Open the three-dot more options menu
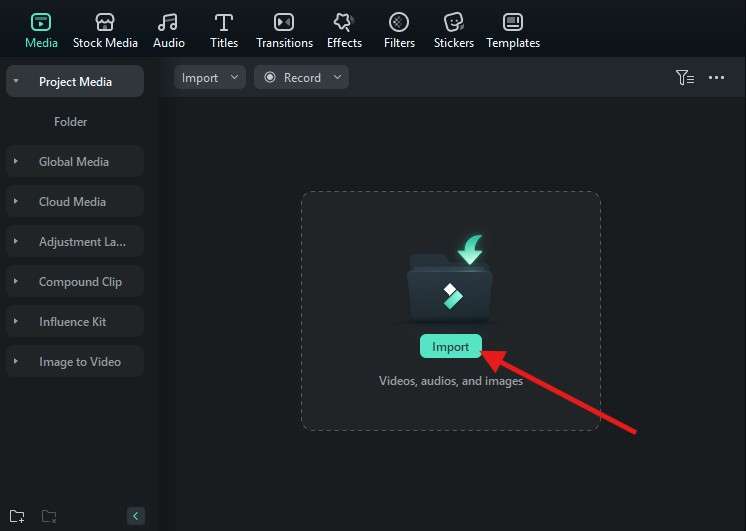The height and width of the screenshot is (531, 746). point(716,77)
